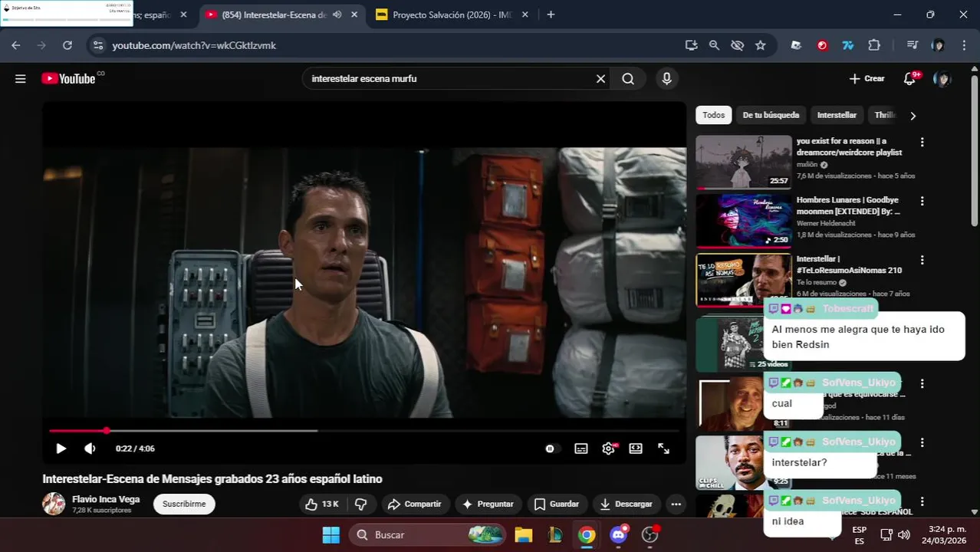Play the video with the play button
This screenshot has height=552, width=980.
[61, 449]
